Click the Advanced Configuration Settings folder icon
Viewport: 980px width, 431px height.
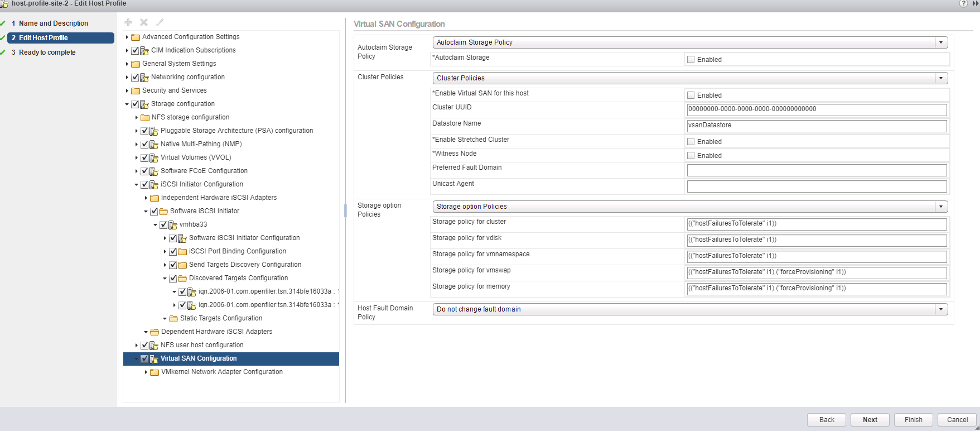point(136,37)
